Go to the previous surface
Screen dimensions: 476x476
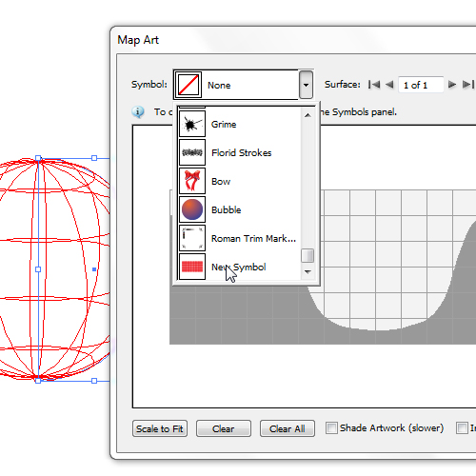[x=389, y=85]
